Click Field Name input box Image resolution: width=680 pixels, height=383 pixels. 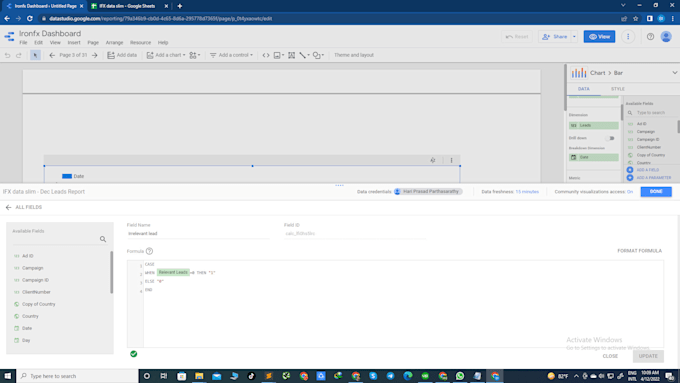198,233
